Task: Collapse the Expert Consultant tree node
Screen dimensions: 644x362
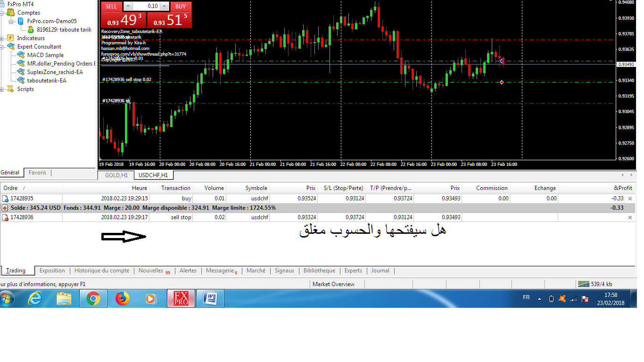Action: (2, 47)
